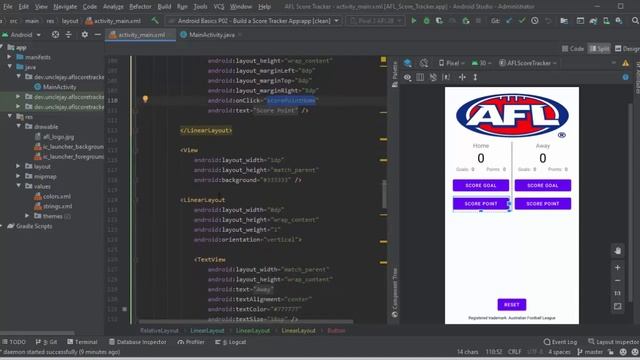Click the Git commit checkmark icon
The image size is (640, 360).
pyautogui.click(x=522, y=20)
